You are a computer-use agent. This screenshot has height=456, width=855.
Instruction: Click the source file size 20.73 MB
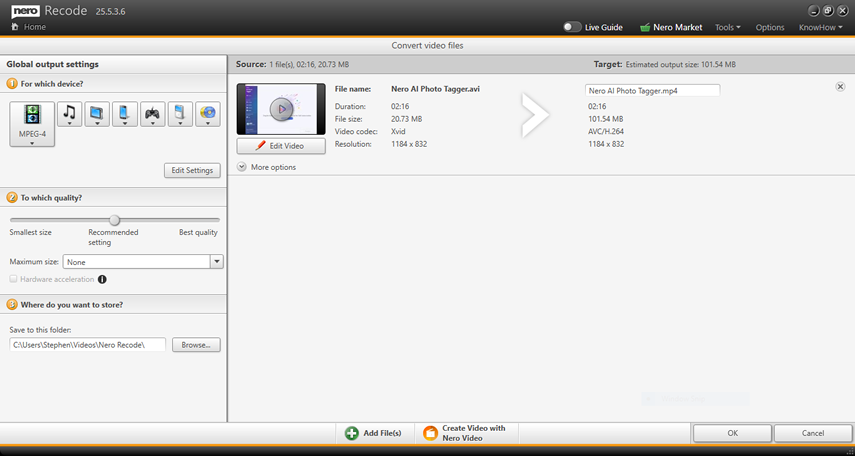(406, 119)
